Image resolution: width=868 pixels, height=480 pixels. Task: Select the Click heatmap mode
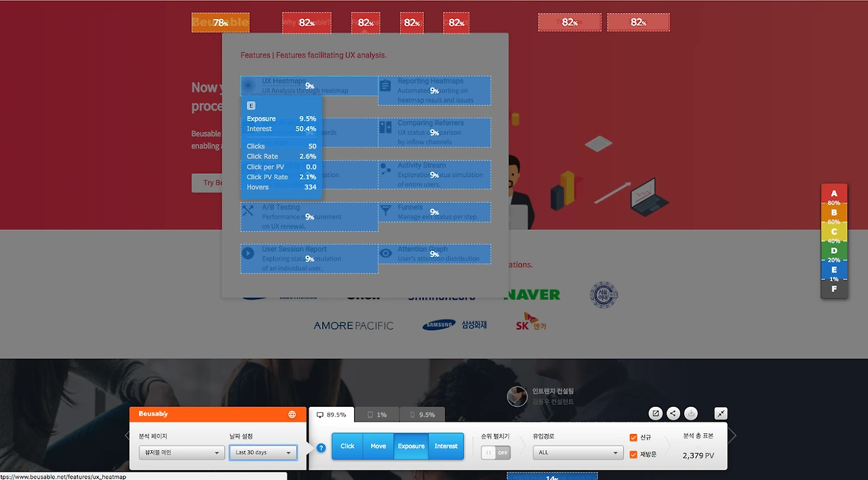click(x=347, y=446)
